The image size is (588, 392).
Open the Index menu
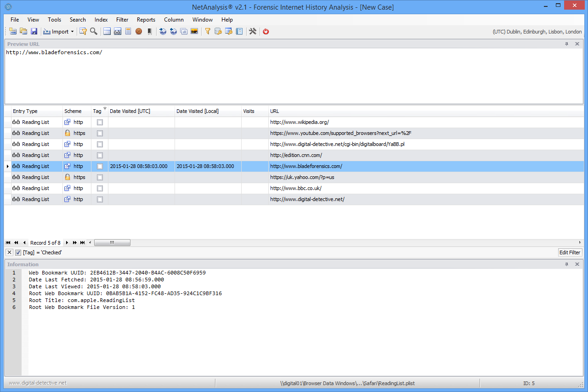[x=101, y=20]
